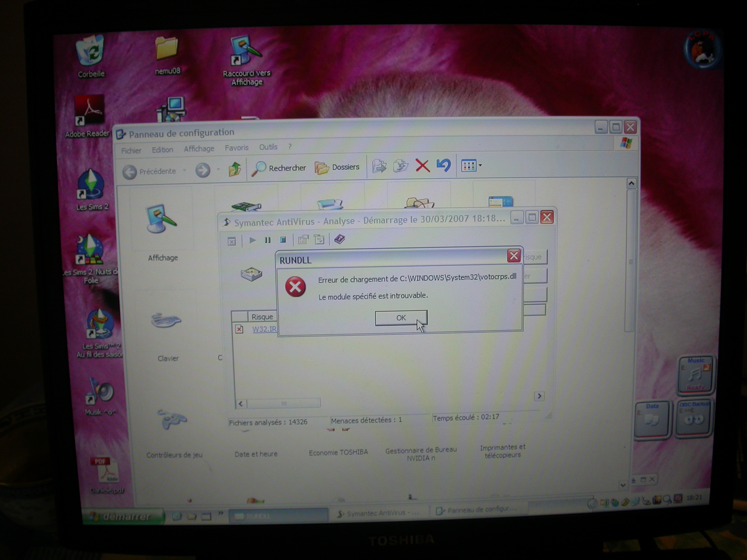The width and height of the screenshot is (747, 560).
Task: Open the W32.IR threat link
Action: coord(264,329)
